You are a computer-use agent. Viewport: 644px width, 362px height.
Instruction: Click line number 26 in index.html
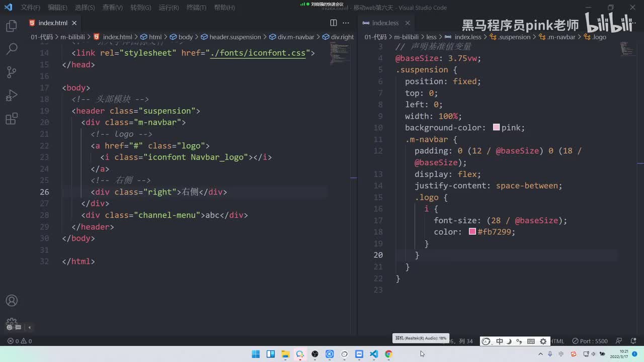[x=44, y=192]
